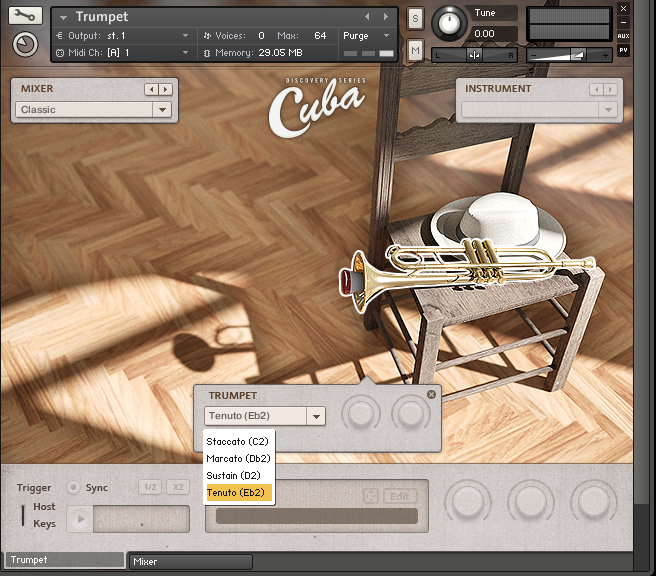The image size is (656, 576).
Task: Click the first knob in Trumpet panel
Action: pos(361,413)
